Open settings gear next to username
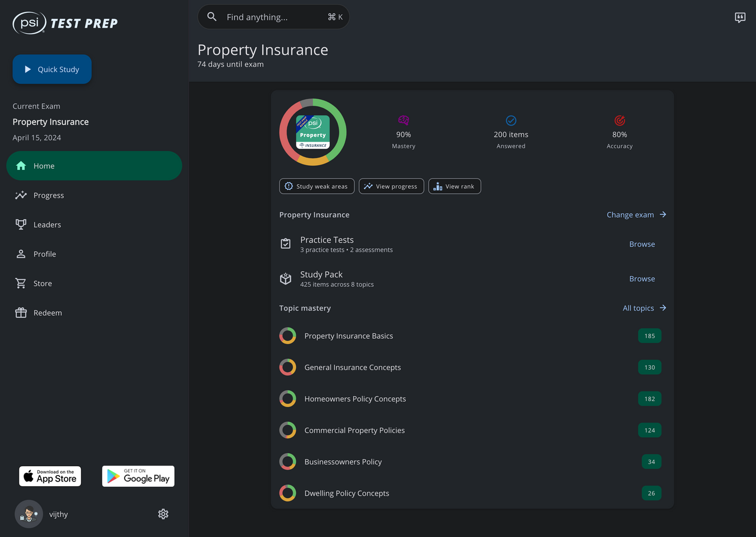This screenshot has height=537, width=756. pos(164,514)
